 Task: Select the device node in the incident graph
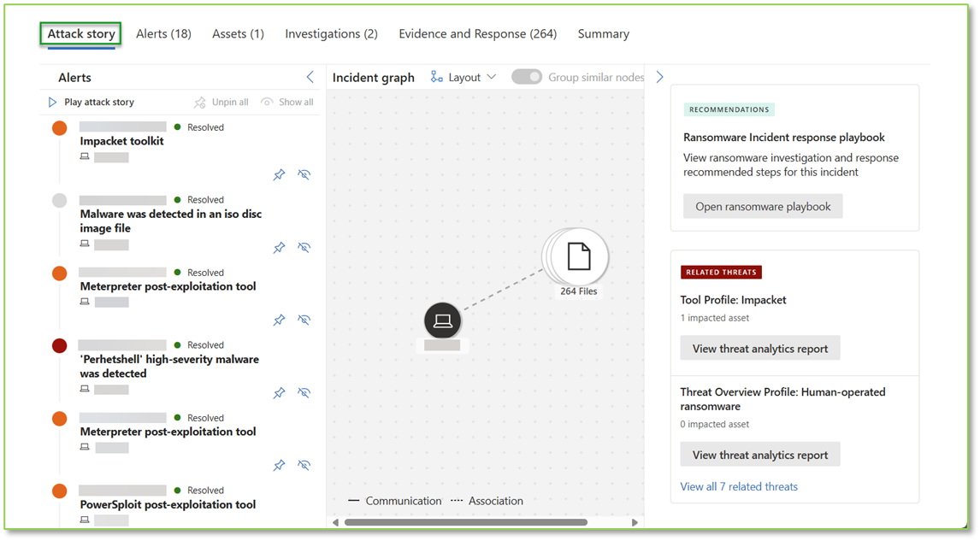442,321
